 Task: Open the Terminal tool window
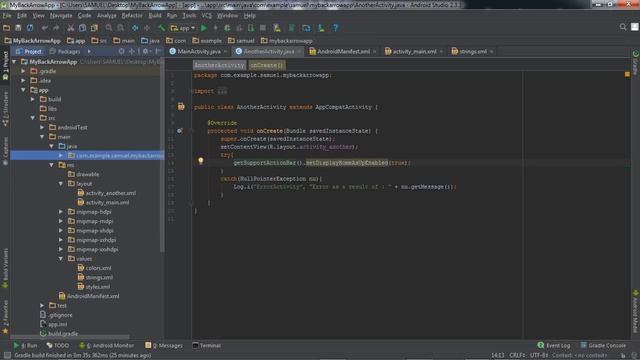coord(207,345)
